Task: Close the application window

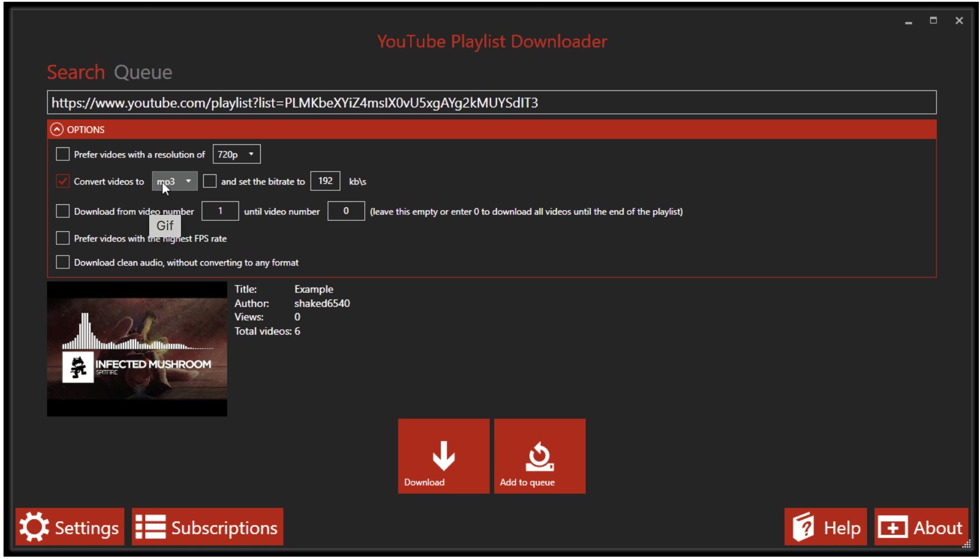Action: coord(959,21)
